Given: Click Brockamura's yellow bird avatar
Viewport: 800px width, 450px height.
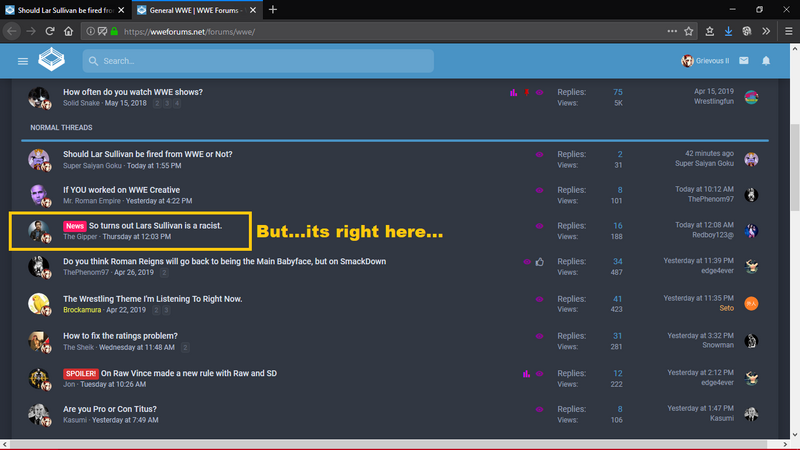Looking at the screenshot, I should click(x=39, y=304).
